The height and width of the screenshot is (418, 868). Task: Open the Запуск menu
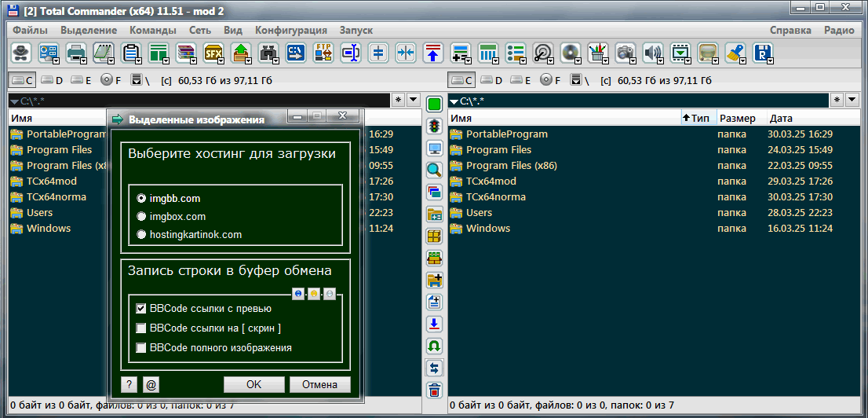pyautogui.click(x=356, y=31)
